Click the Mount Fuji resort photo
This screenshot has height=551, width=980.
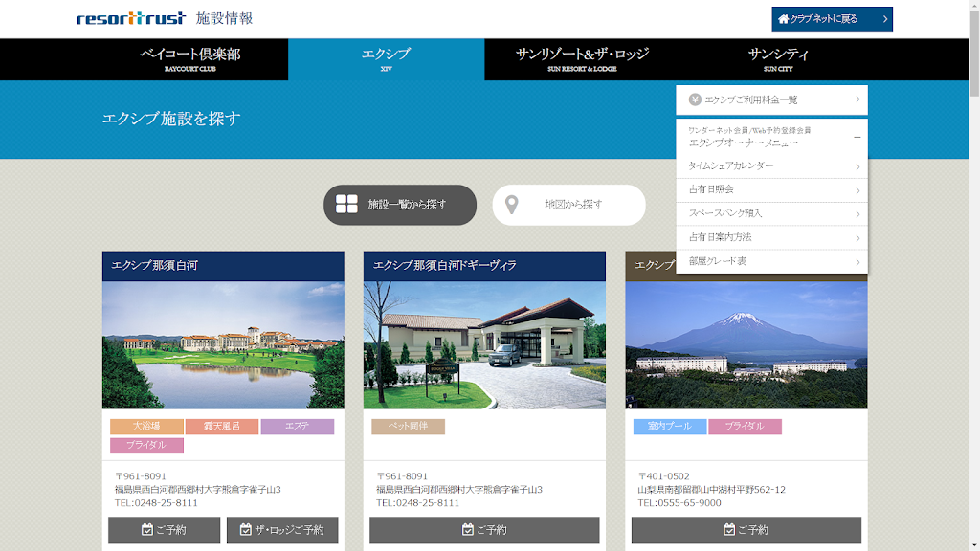746,344
